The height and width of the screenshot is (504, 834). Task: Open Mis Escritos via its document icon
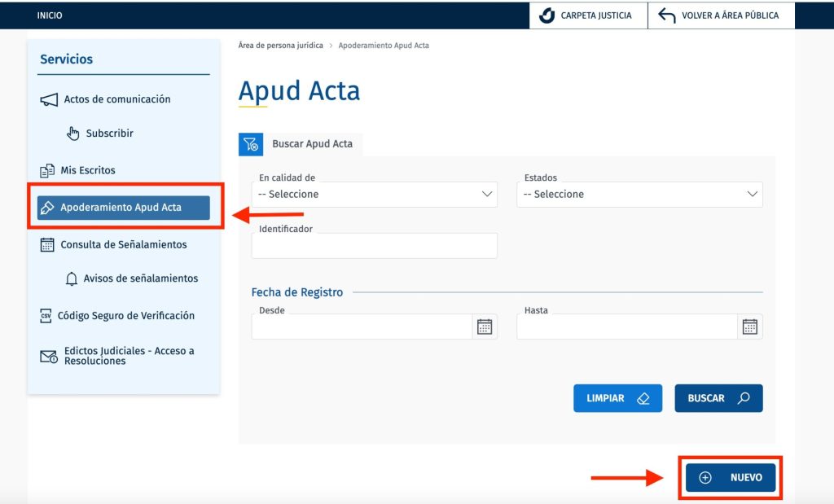pos(49,169)
